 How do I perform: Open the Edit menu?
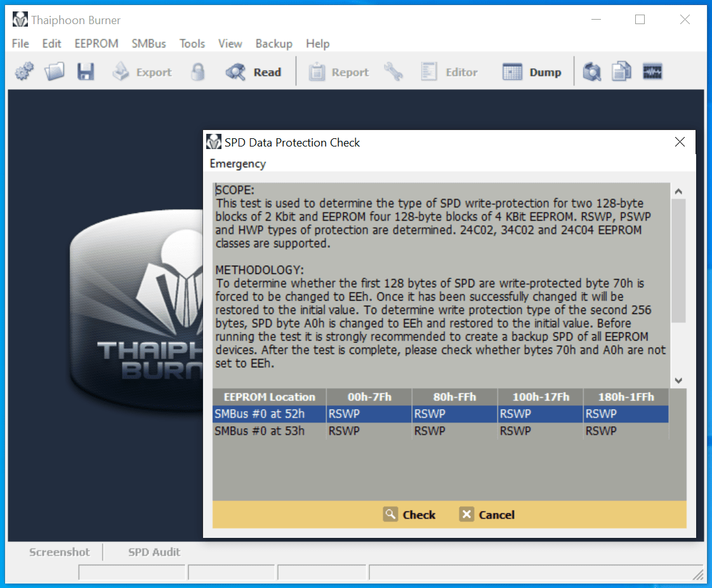(52, 44)
